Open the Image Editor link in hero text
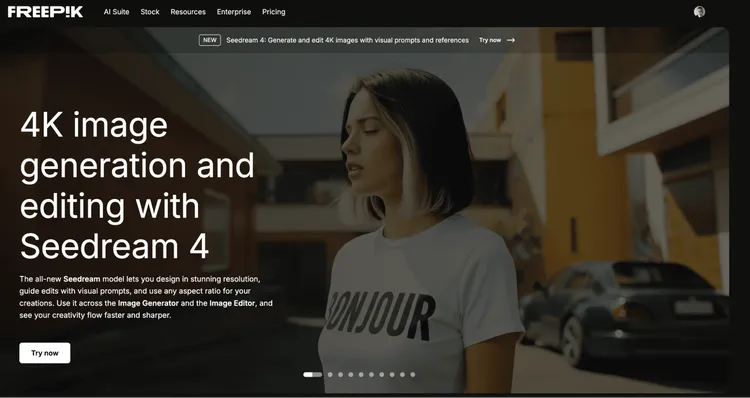This screenshot has height=398, width=750. tap(232, 303)
